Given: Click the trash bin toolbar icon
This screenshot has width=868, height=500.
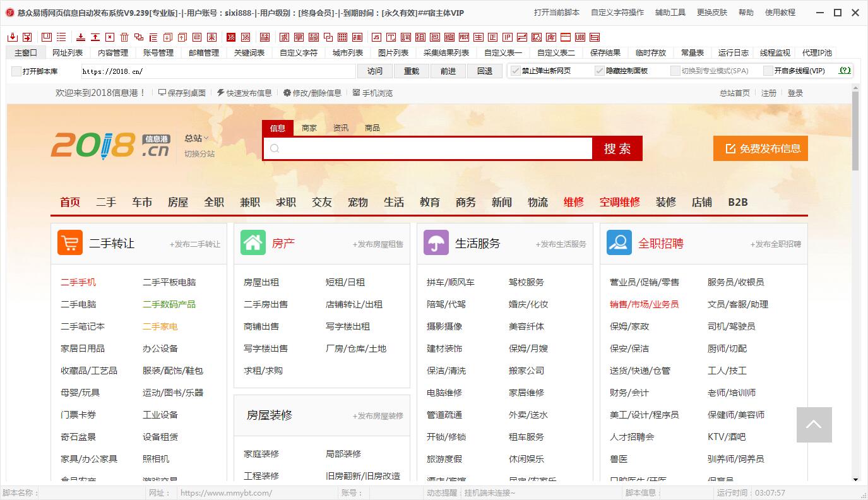Looking at the screenshot, I should (x=124, y=37).
